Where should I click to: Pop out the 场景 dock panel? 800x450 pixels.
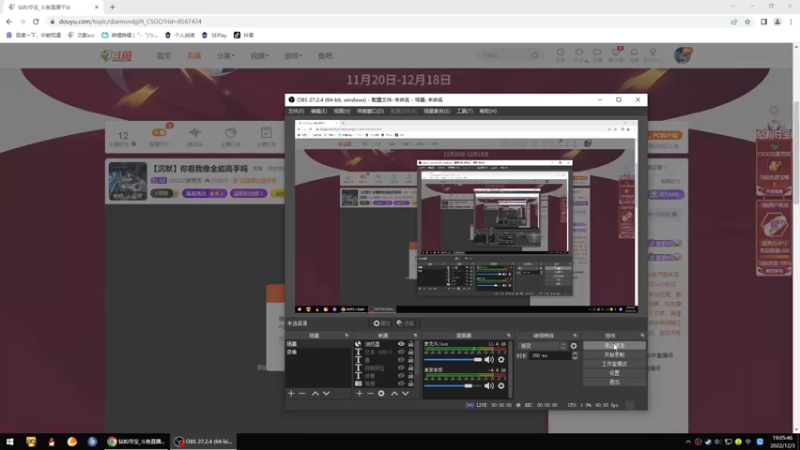(x=346, y=336)
